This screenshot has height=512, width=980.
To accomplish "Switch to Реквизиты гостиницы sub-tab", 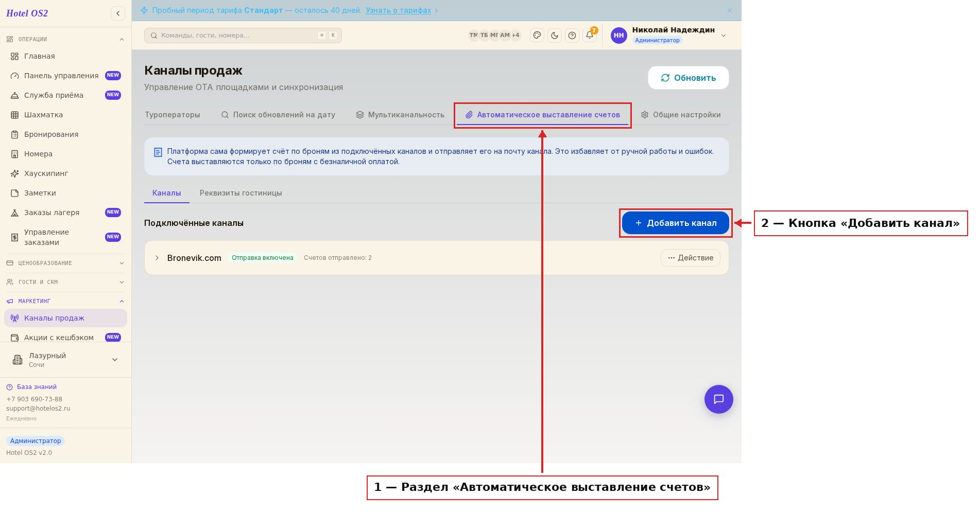I will 241,193.
